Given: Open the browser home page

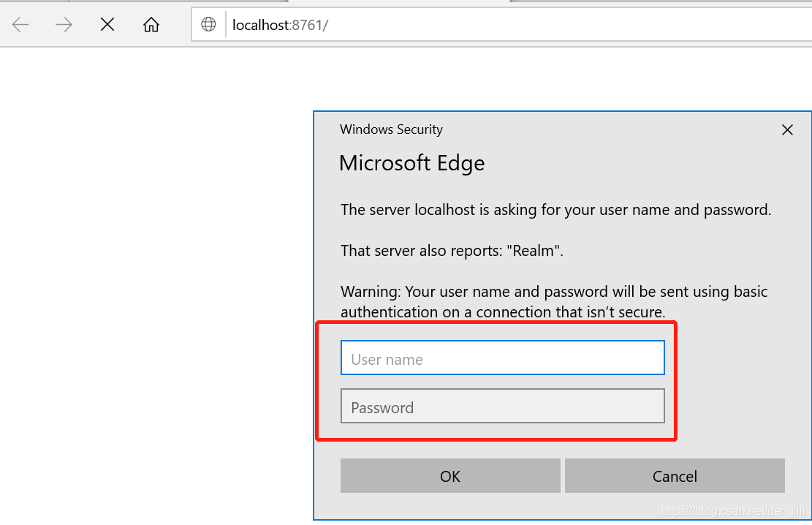Looking at the screenshot, I should tap(151, 24).
